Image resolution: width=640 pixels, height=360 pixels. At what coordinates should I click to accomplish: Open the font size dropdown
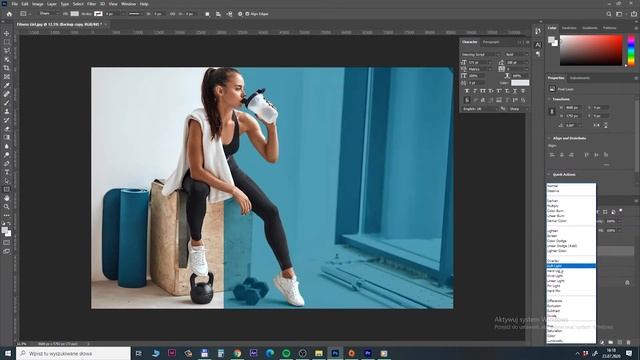pyautogui.click(x=481, y=62)
